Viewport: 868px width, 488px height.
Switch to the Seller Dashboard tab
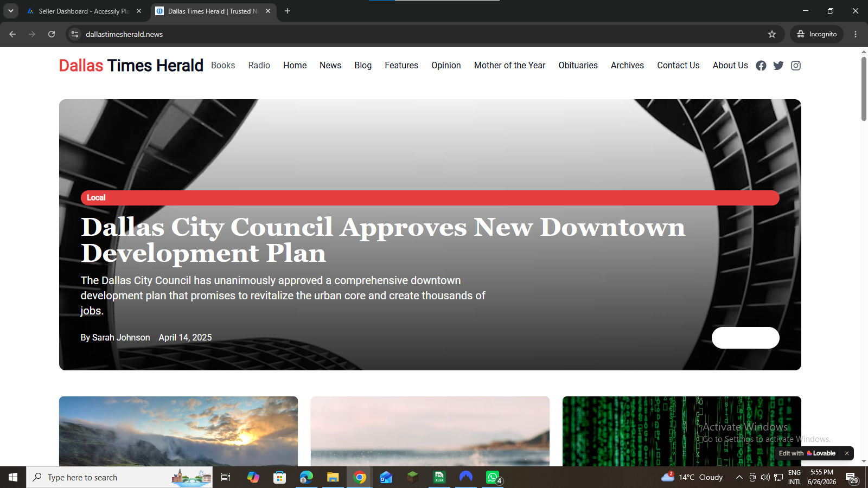(x=84, y=11)
